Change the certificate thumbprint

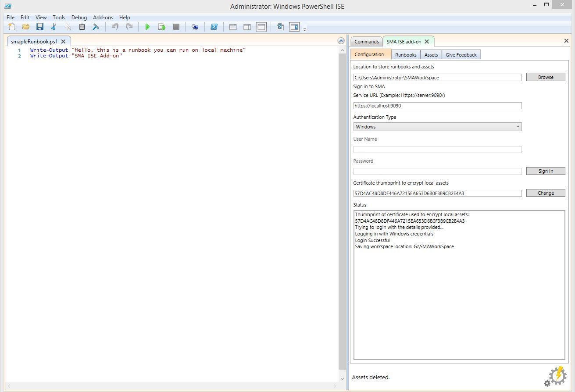[545, 193]
